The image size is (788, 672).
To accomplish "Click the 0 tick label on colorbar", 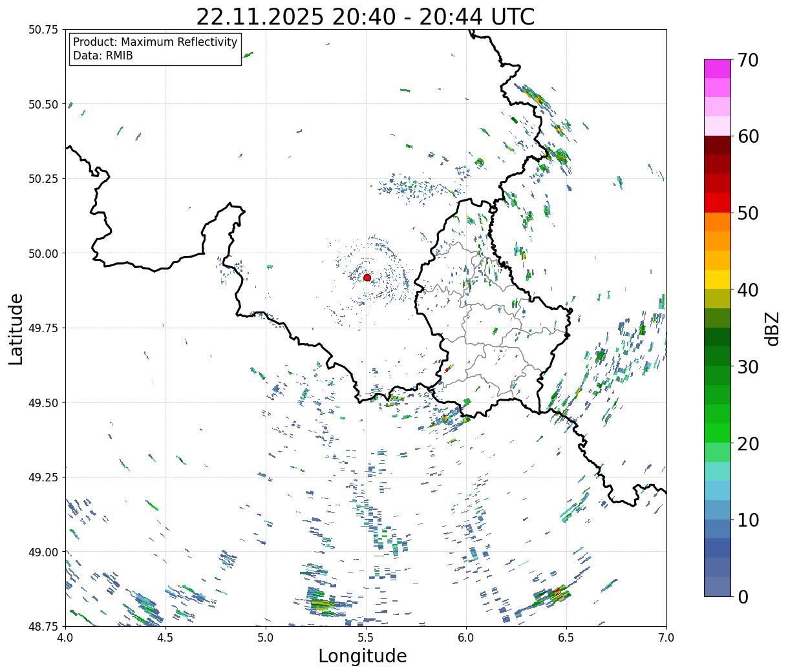I will point(743,597).
